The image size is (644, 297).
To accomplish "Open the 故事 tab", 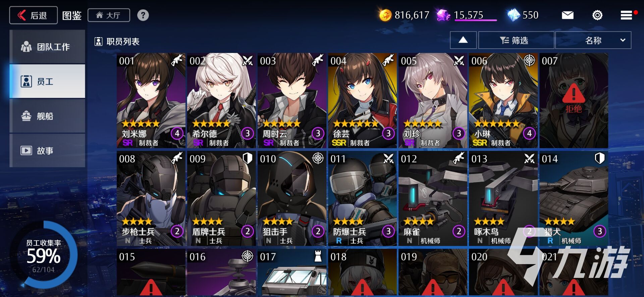I will click(x=47, y=151).
